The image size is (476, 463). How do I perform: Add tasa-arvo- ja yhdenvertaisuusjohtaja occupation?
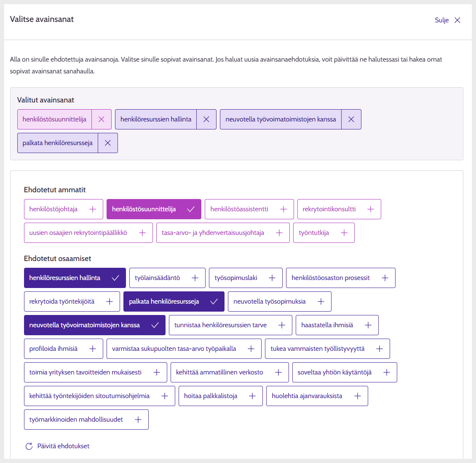[223, 233]
